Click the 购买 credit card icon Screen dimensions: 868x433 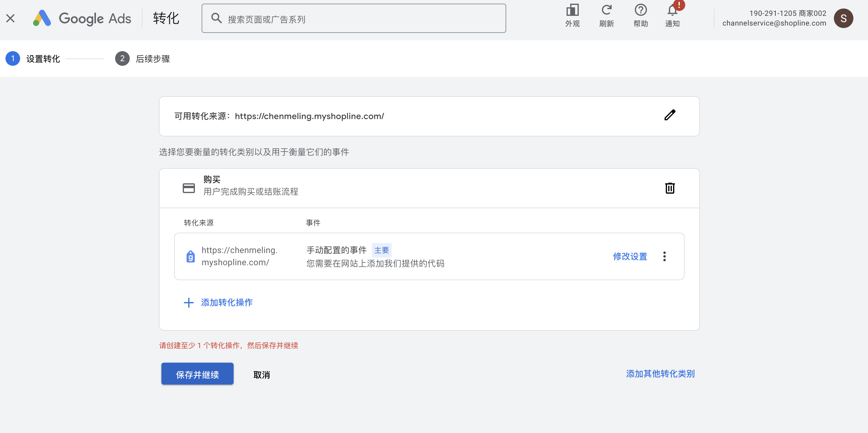coord(189,188)
